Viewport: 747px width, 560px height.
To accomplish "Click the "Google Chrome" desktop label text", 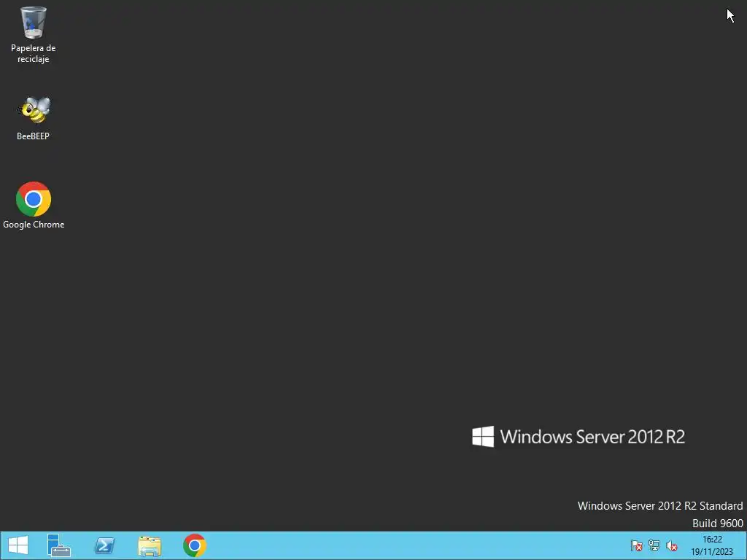I will point(34,225).
